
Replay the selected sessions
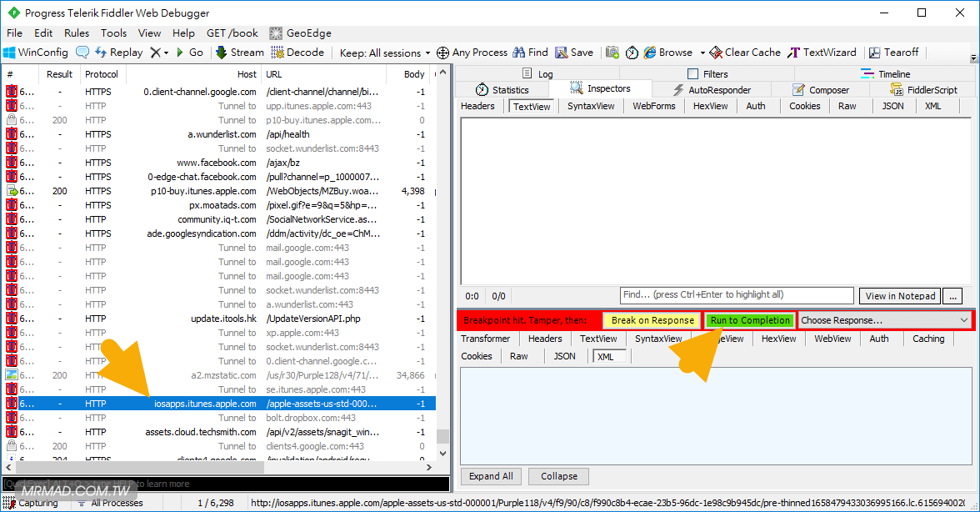pyautogui.click(x=118, y=52)
